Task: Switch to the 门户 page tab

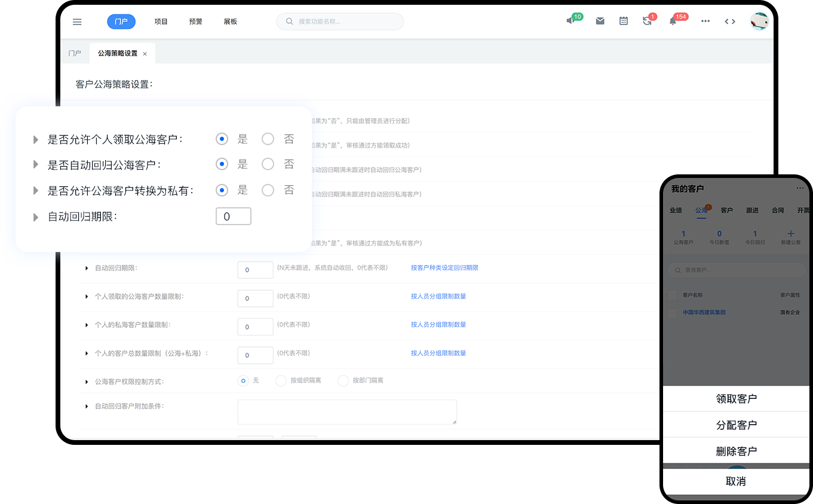Action: point(75,53)
